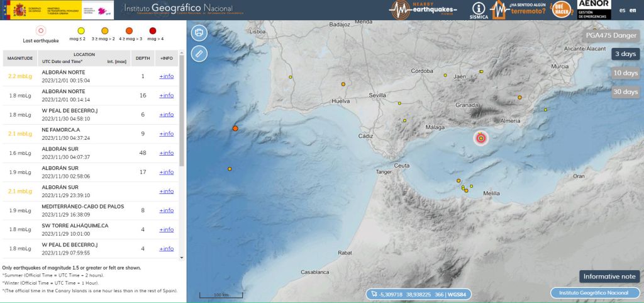Click the last earthquake marker on map
Image resolution: width=644 pixels, height=303 pixels.
[481, 138]
